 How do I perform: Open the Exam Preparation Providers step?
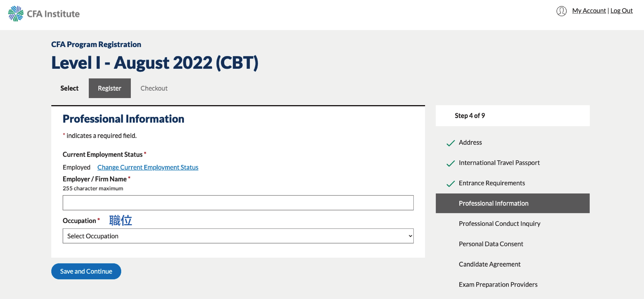pyautogui.click(x=498, y=285)
